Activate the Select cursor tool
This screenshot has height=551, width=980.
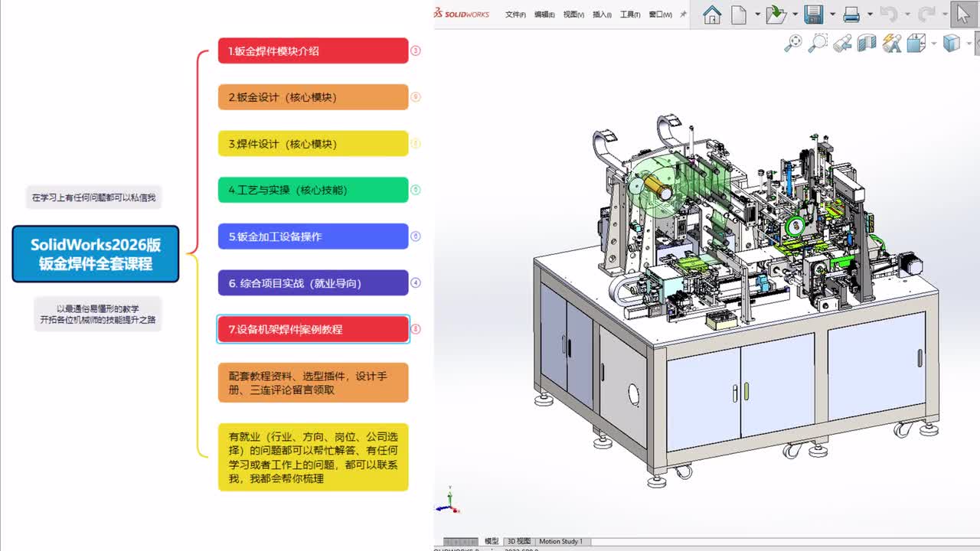963,15
